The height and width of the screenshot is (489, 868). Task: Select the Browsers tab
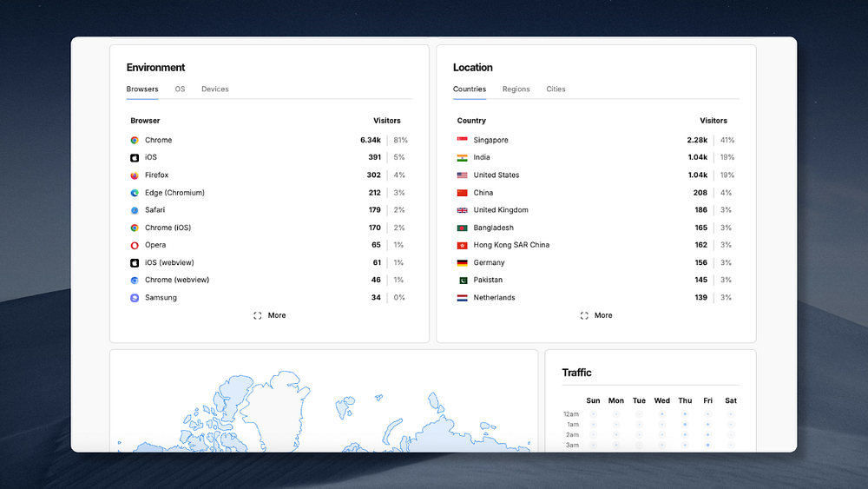pyautogui.click(x=142, y=89)
